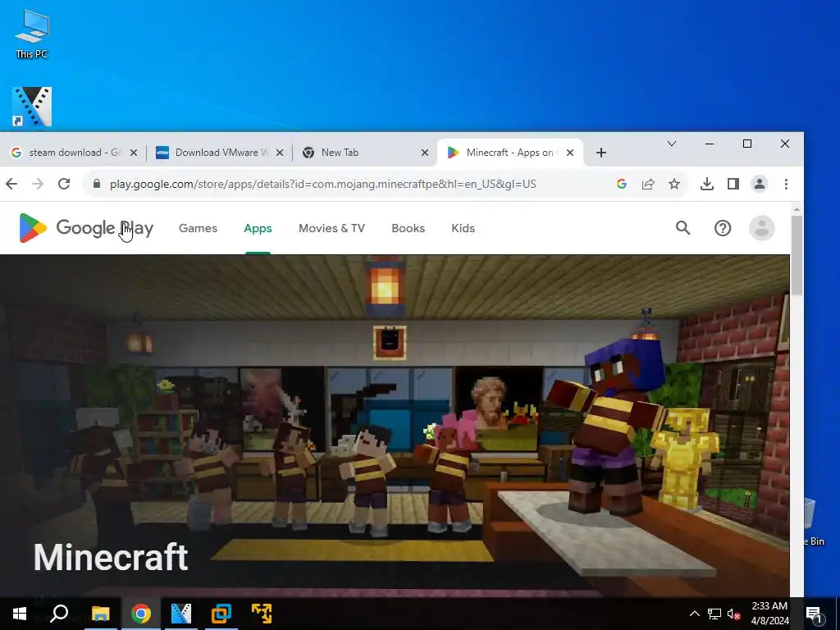Open video editor from taskbar
840x630 pixels.
pos(181,614)
